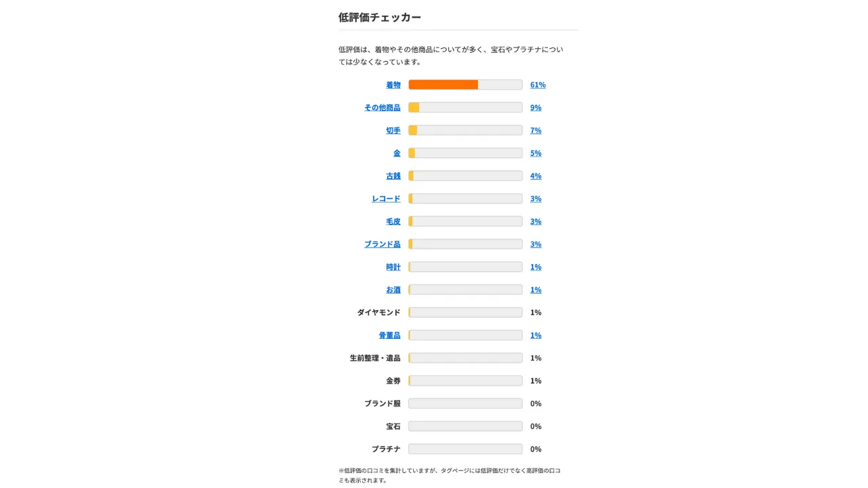Viewport: 868px width, 488px height.
Task: Click the お酒 link
Action: pos(393,289)
